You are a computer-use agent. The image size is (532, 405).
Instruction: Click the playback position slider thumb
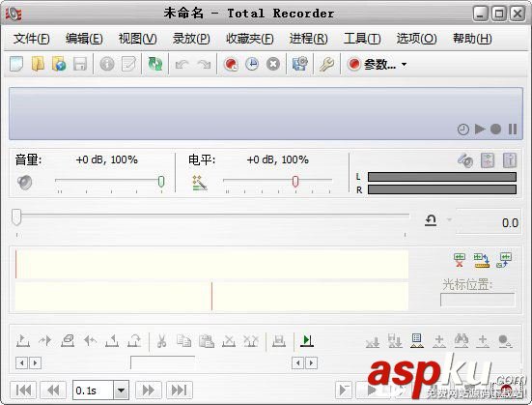tap(16, 217)
